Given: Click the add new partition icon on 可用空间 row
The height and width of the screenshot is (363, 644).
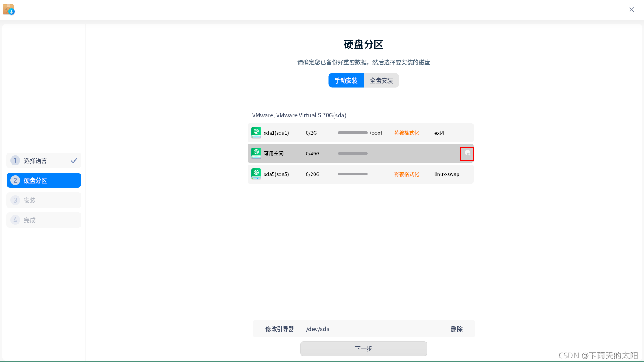Looking at the screenshot, I should point(467,153).
